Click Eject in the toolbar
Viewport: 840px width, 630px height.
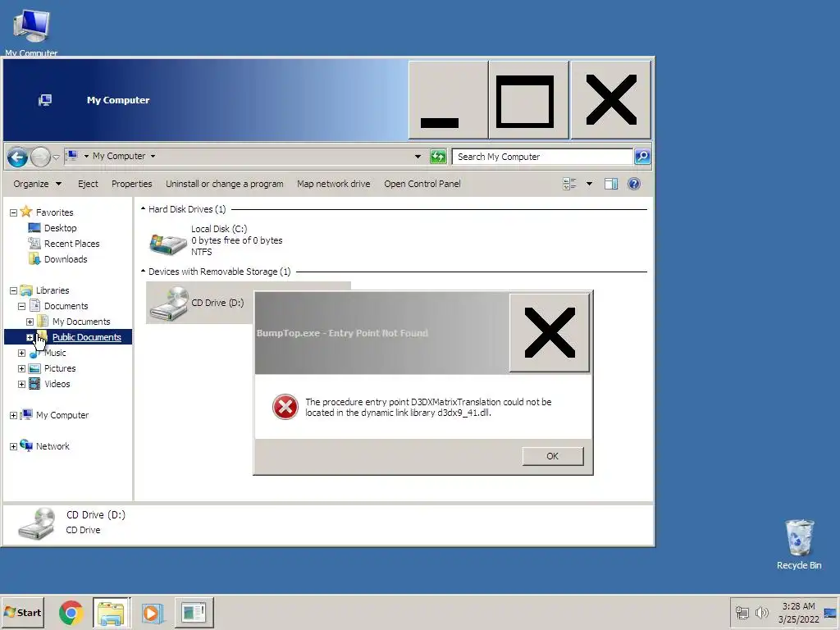(x=88, y=184)
